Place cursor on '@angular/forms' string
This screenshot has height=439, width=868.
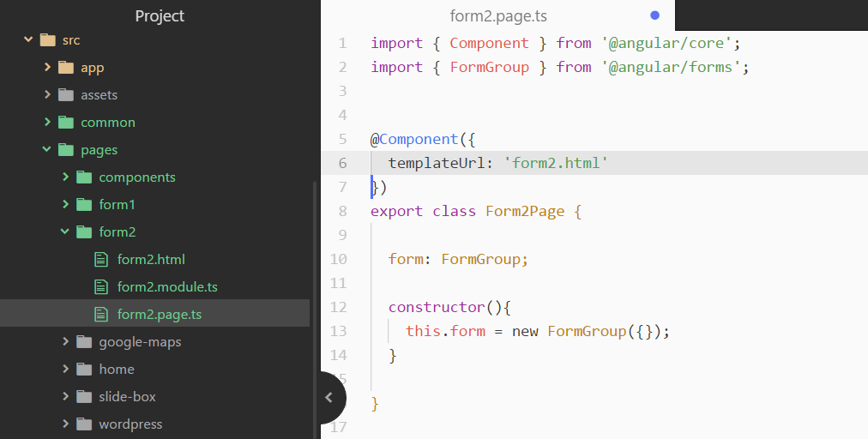click(x=671, y=67)
